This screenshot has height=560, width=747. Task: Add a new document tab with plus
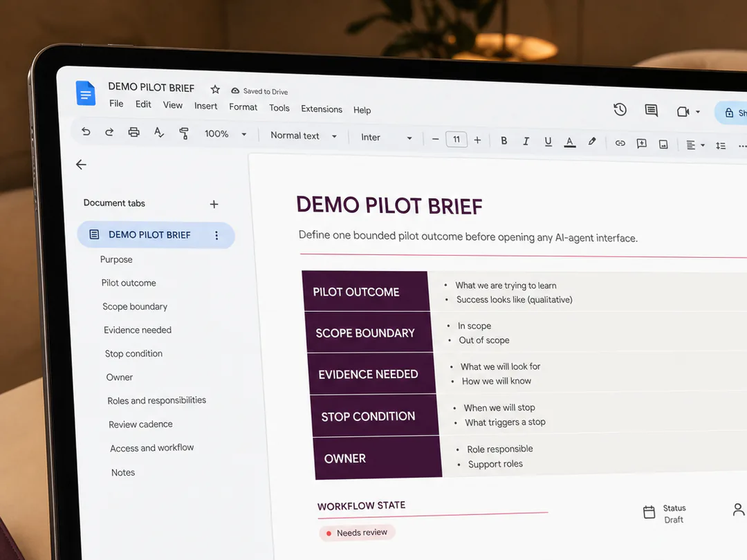[214, 204]
